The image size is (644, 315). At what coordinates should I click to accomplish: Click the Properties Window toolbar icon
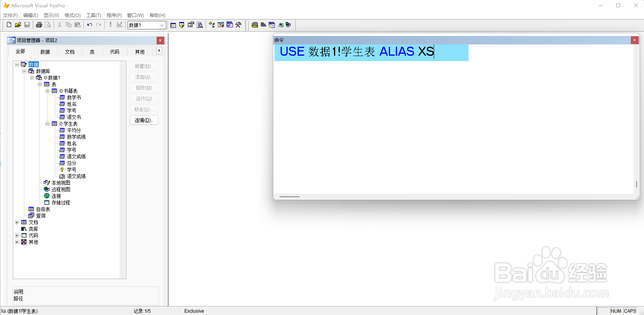[191, 25]
